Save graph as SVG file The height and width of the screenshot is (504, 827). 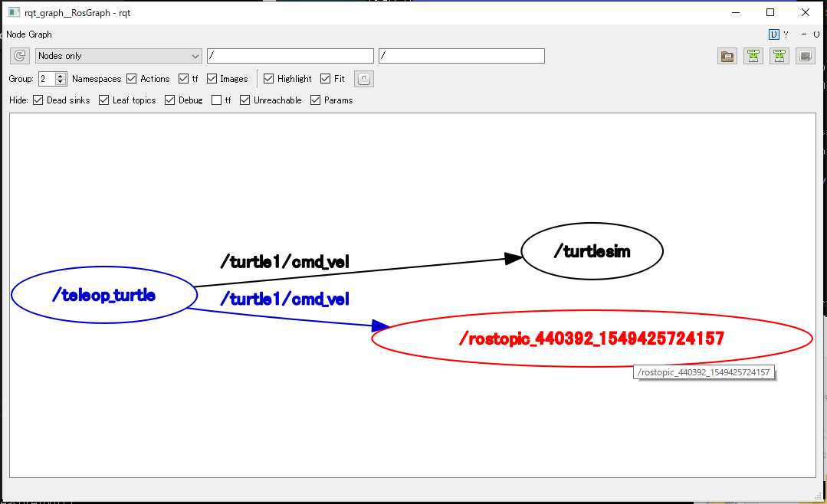coord(779,55)
